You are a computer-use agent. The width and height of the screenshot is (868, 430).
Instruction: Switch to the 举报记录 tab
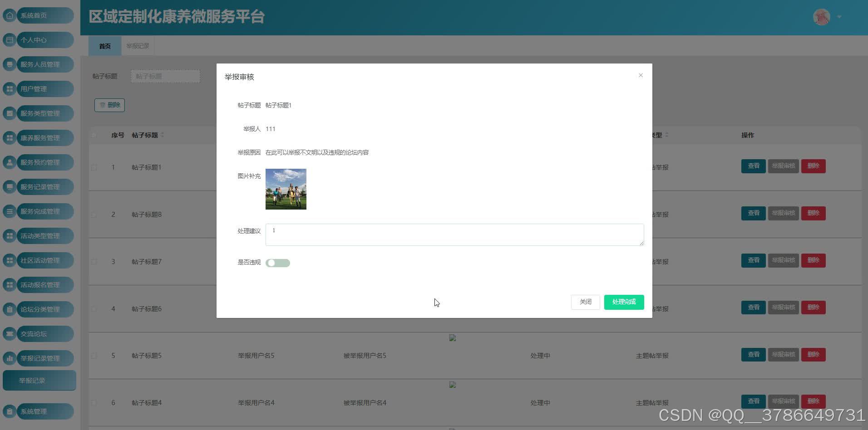coord(138,46)
